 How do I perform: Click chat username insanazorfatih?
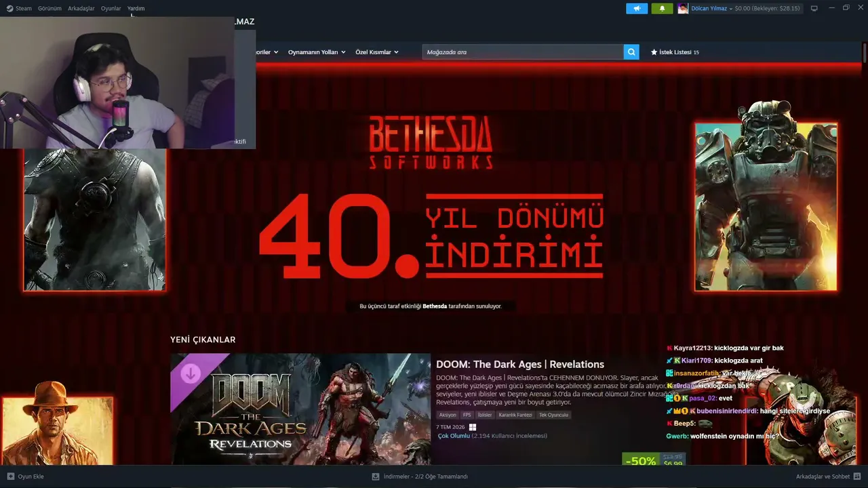click(x=696, y=373)
